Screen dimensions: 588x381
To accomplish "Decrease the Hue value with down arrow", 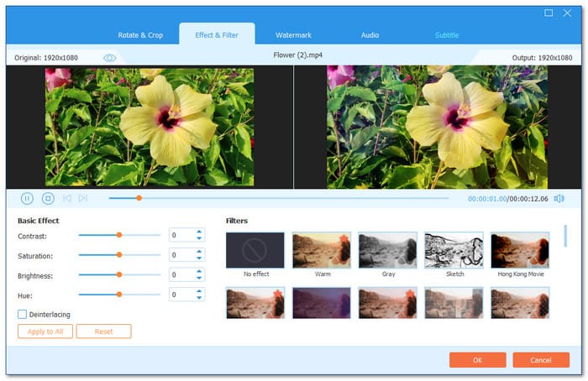I will pyautogui.click(x=199, y=298).
